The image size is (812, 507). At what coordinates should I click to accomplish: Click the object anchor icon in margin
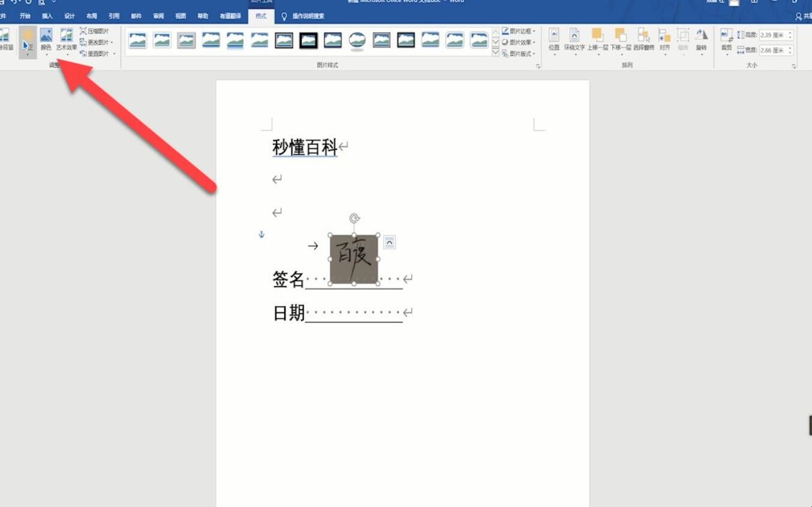261,234
